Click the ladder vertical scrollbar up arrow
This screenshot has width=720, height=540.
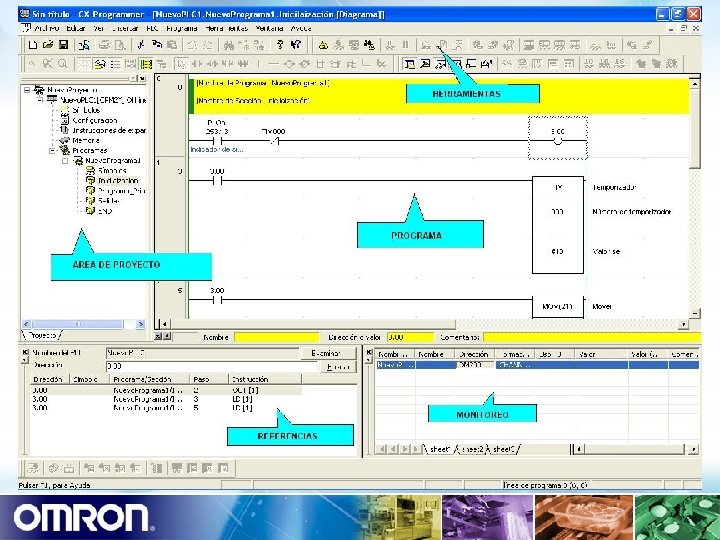(x=695, y=84)
